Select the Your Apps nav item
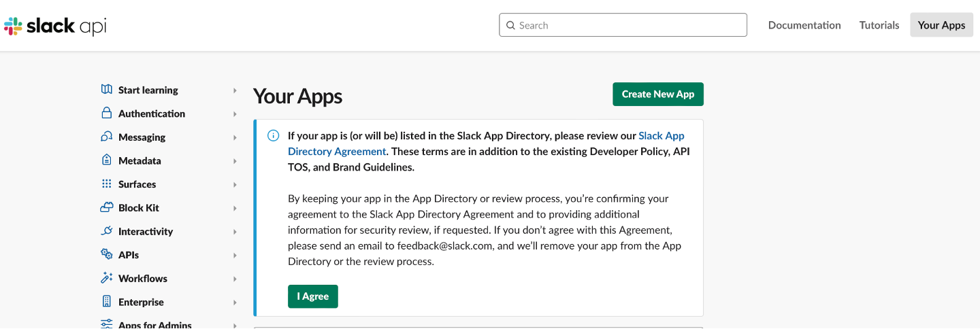 coord(941,25)
